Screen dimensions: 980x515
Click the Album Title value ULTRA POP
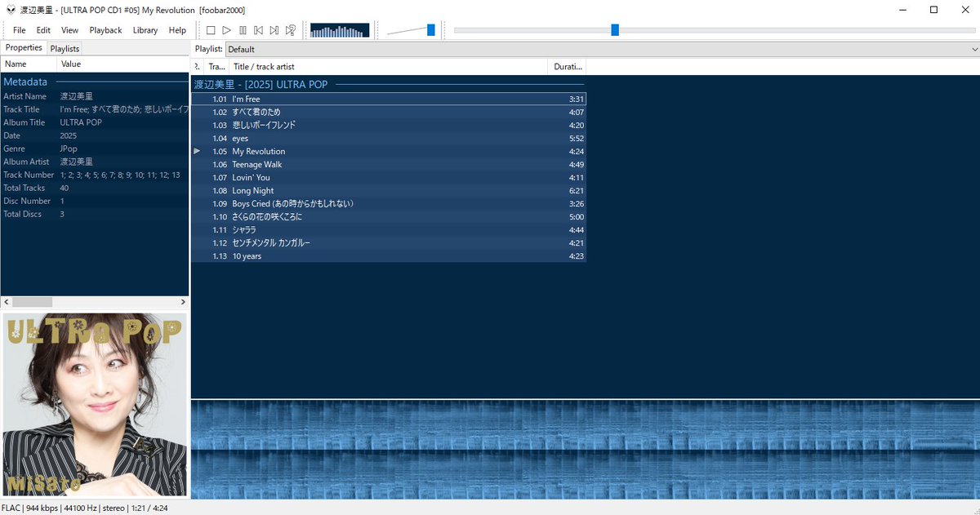pos(81,122)
